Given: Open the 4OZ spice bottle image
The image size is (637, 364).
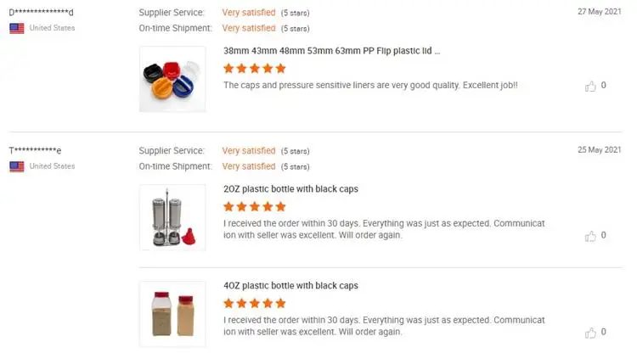Looking at the screenshot, I should click(x=172, y=314).
